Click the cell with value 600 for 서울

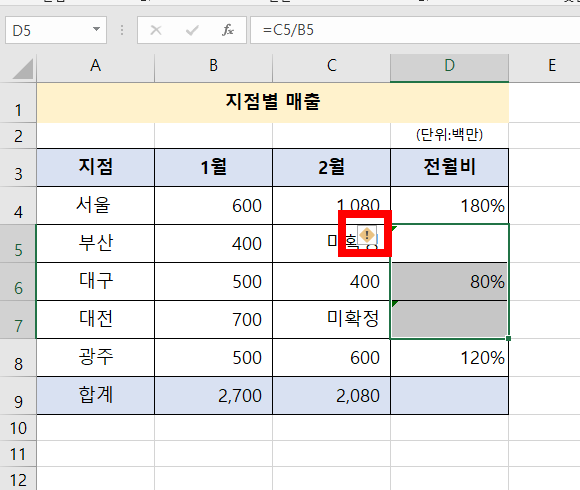[213, 206]
